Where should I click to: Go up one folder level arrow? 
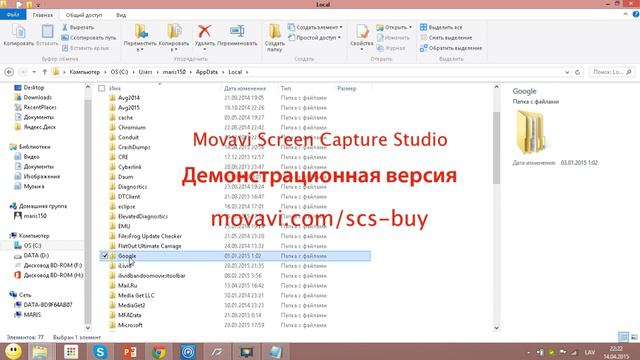[44, 72]
